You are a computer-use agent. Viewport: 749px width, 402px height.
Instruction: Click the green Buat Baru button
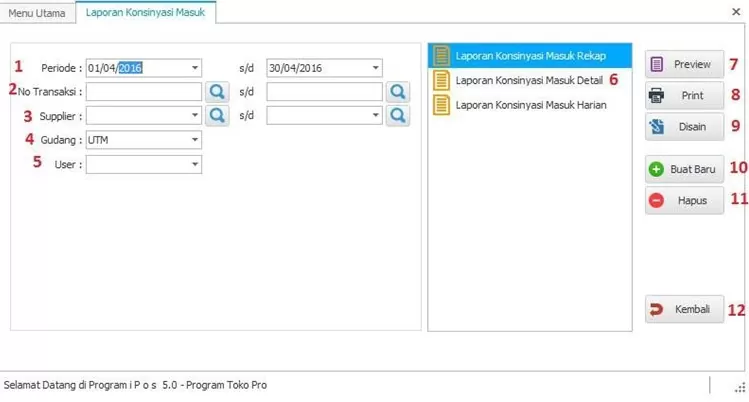click(x=684, y=169)
